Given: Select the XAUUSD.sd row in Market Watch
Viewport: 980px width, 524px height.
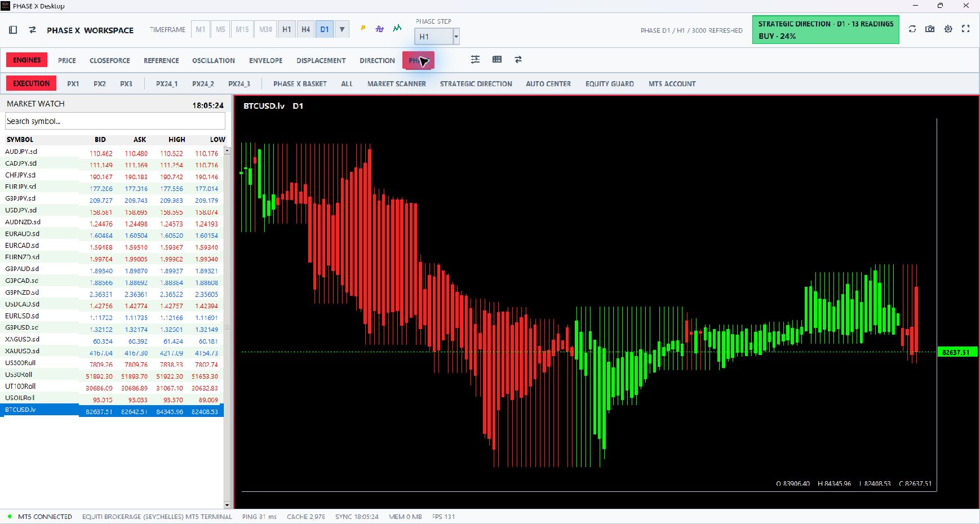Looking at the screenshot, I should click(112, 351).
